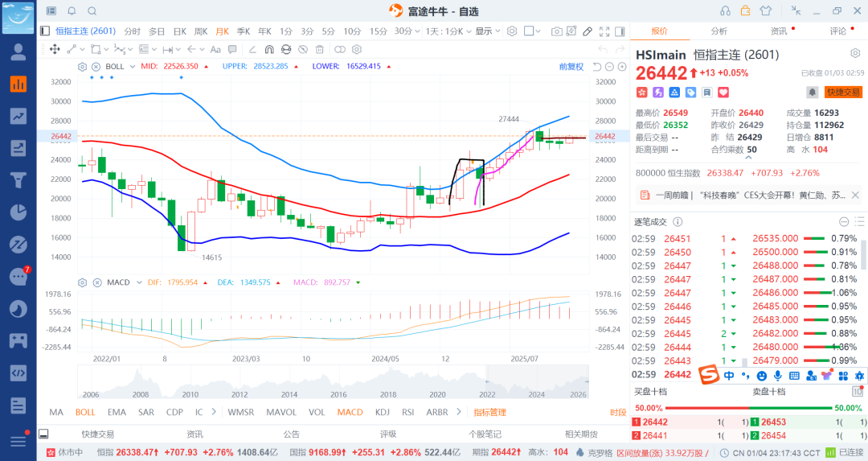Click 时段 session button

tap(618, 412)
